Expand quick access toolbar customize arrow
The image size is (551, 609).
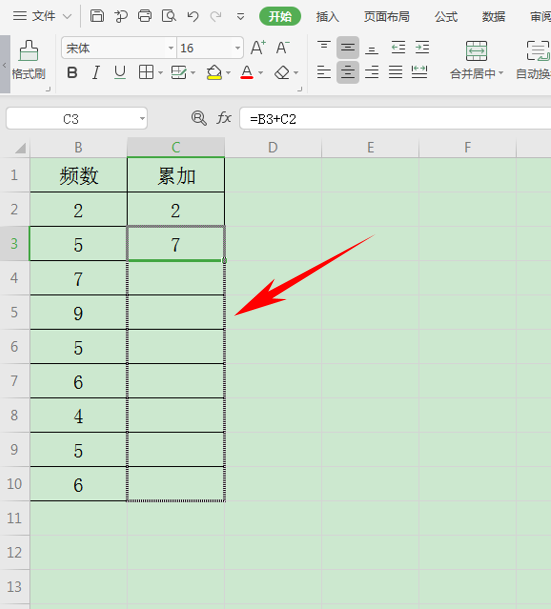(x=240, y=17)
